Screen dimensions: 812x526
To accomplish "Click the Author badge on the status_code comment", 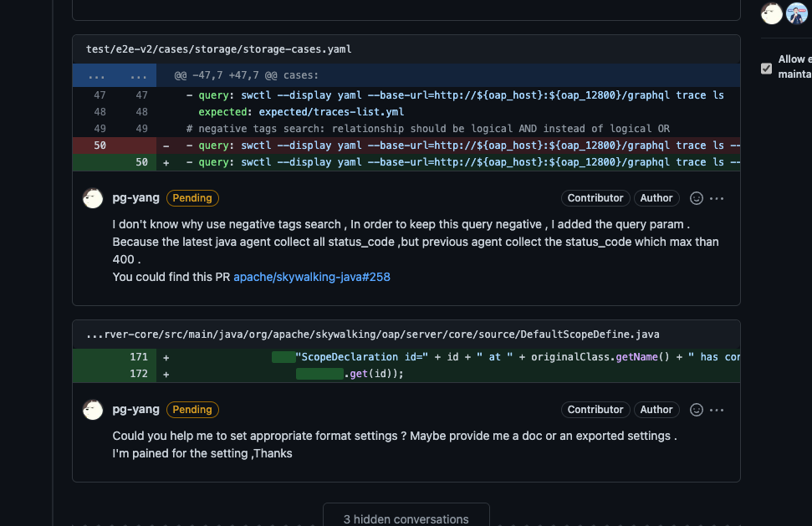I will 656,198.
